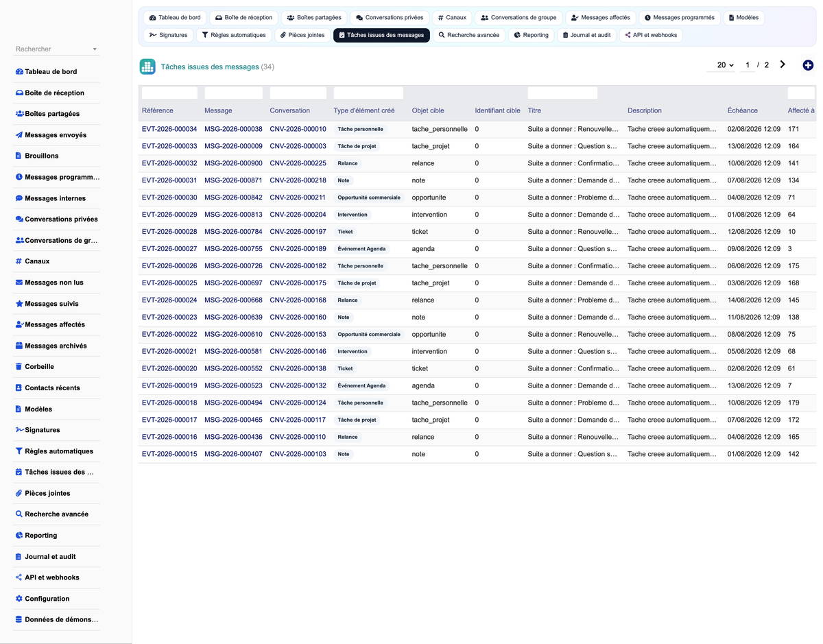Screen dimensions: 823x644
Task: Click the Référence column filter field
Action: pos(169,93)
